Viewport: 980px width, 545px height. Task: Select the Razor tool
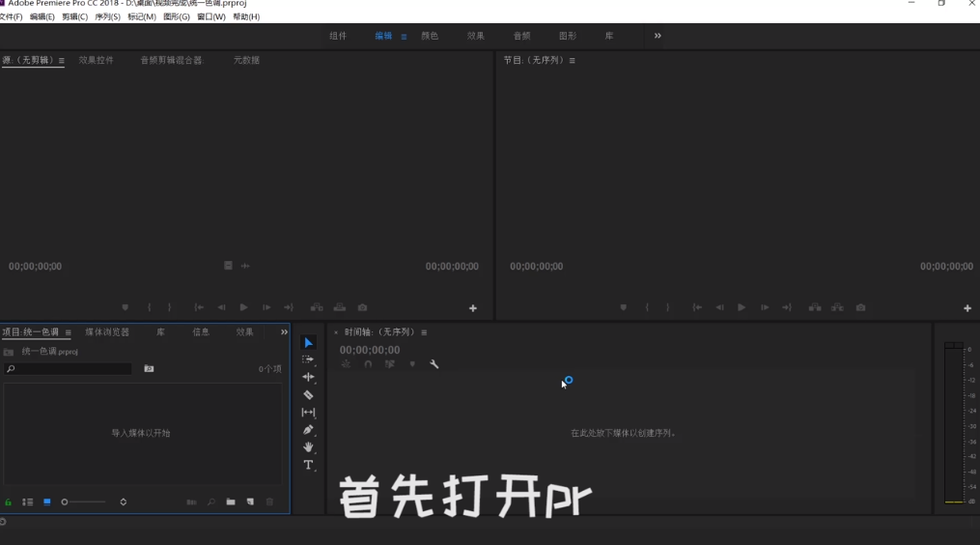click(308, 395)
